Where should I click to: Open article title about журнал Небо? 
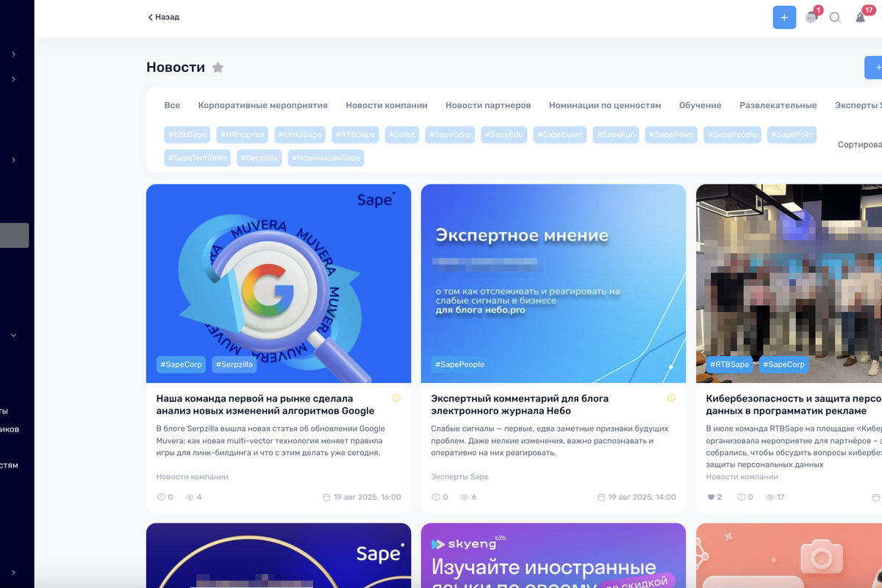coord(520,404)
